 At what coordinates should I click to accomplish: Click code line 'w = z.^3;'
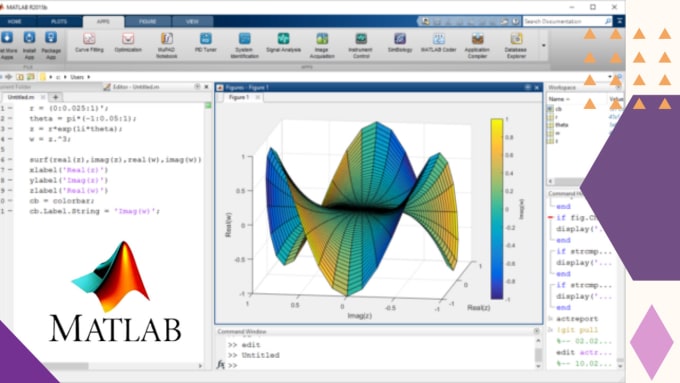pos(50,139)
